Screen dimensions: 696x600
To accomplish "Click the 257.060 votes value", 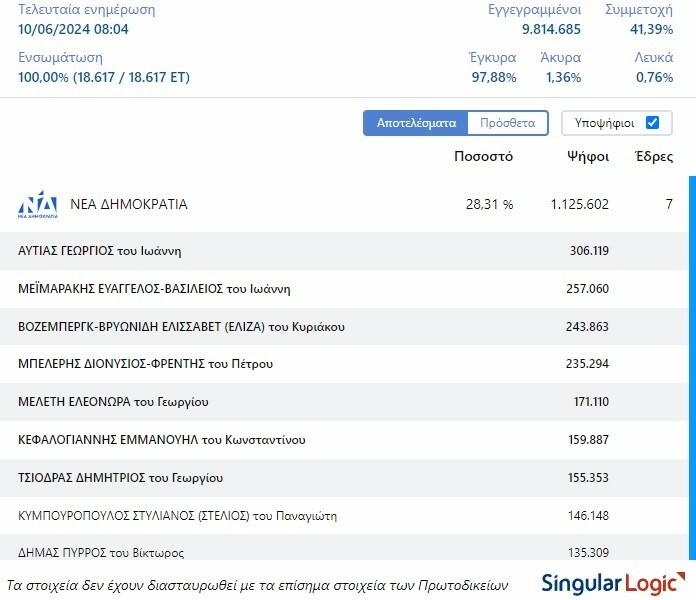I will [x=588, y=289].
